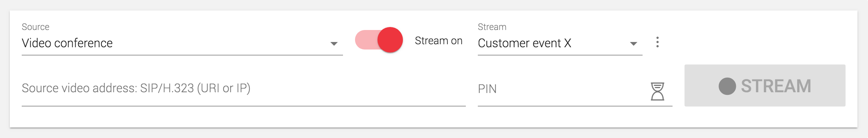Select the "Video conference" source value
The image size is (868, 138).
[67, 43]
